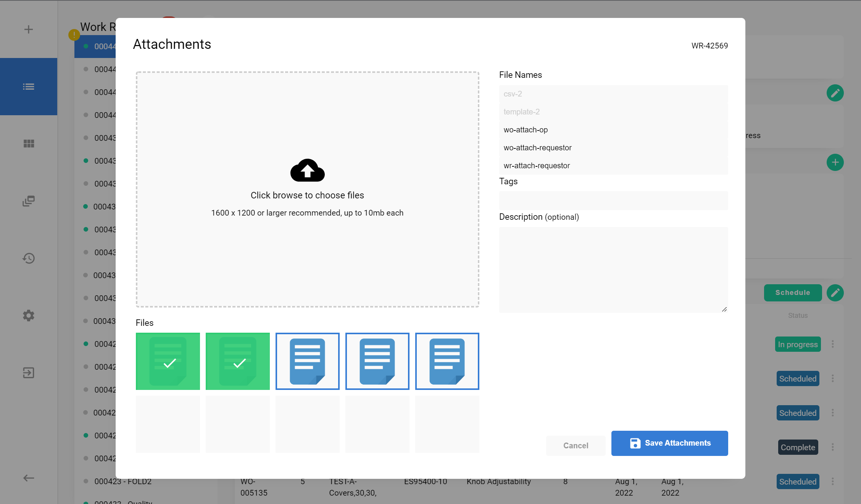Click the green plus icon on the right panel
The width and height of the screenshot is (861, 504).
pyautogui.click(x=835, y=162)
